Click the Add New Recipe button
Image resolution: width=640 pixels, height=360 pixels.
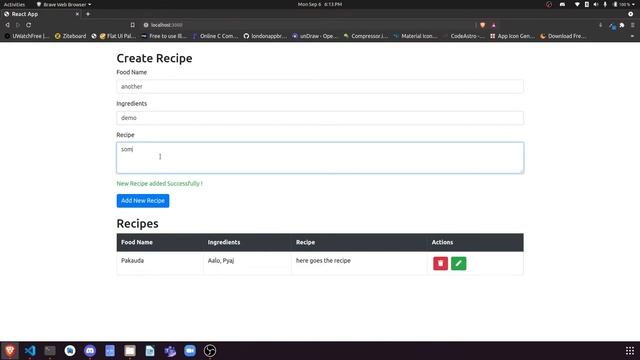pos(143,201)
